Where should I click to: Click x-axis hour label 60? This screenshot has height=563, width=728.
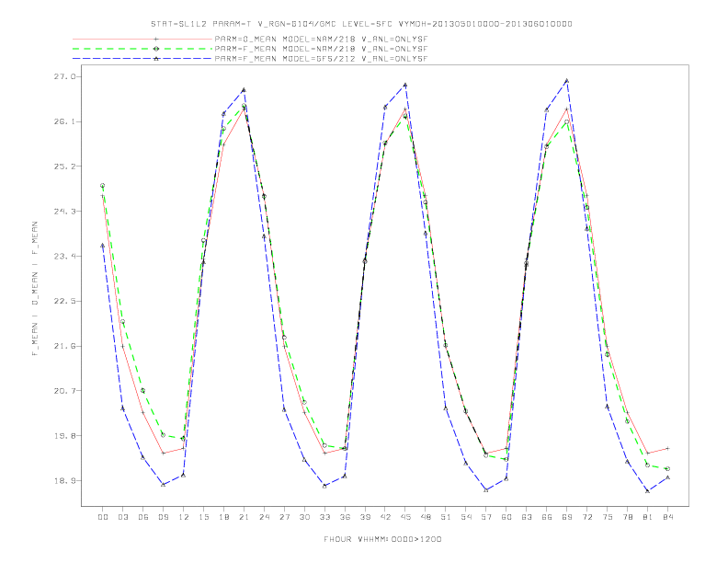(506, 517)
